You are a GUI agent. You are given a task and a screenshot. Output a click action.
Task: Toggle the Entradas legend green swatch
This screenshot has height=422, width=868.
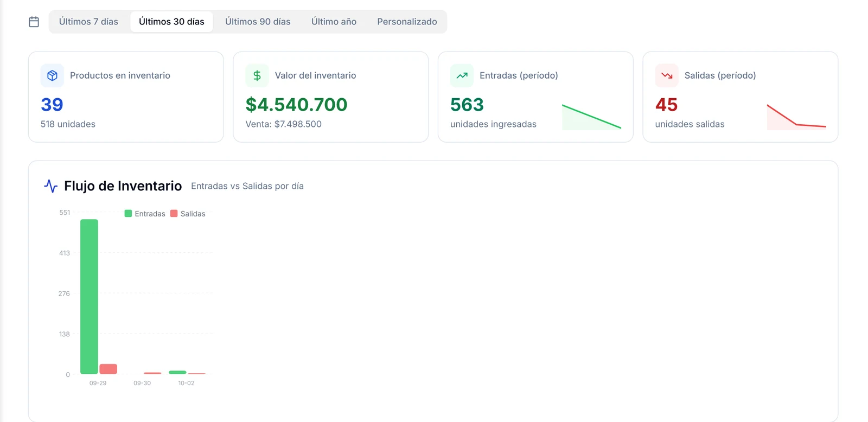pyautogui.click(x=128, y=214)
